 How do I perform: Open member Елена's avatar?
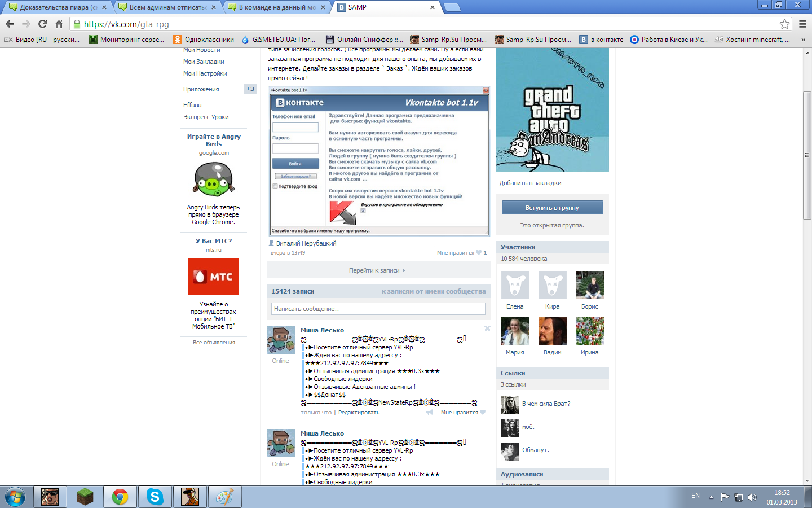click(515, 284)
